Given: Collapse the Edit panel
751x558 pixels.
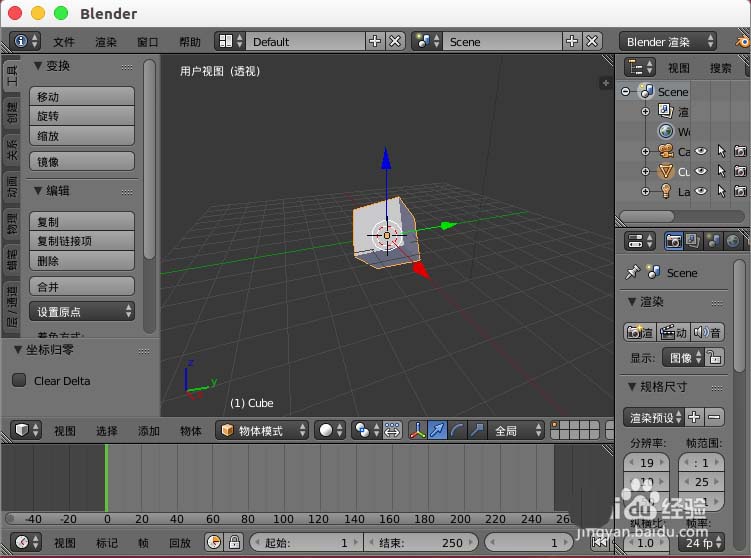Looking at the screenshot, I should [x=38, y=191].
